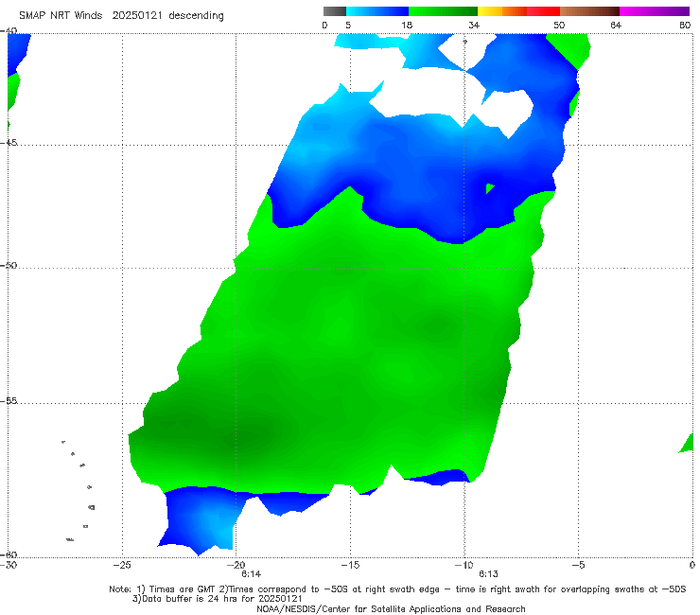Click the gray segment of the wind color bar
The height and width of the screenshot is (615, 700).
point(335,11)
